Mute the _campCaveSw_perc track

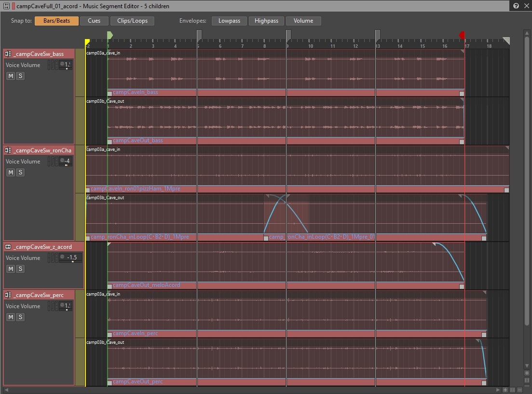point(11,317)
